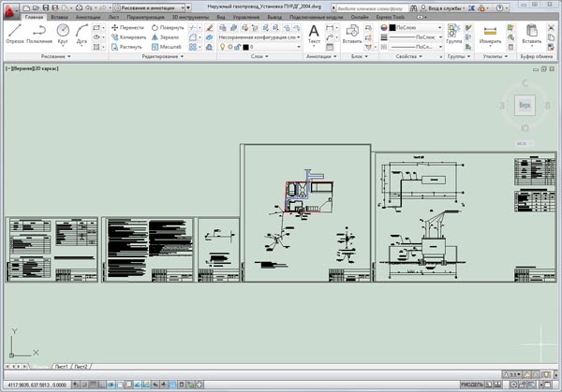Click the Группа group icon
Viewport: 562px width, 392px height.
coord(453,34)
